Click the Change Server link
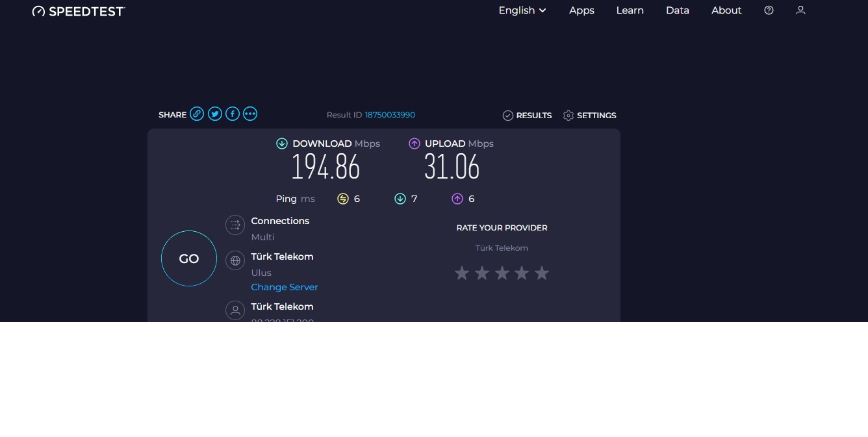868x437 pixels. [285, 287]
